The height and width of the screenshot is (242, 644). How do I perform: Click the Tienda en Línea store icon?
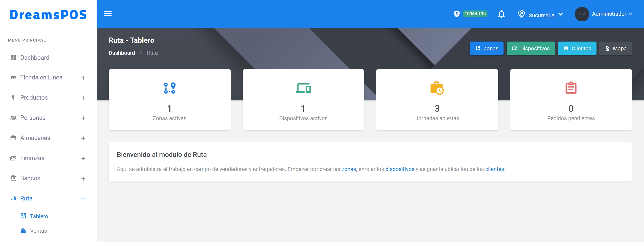[13, 77]
